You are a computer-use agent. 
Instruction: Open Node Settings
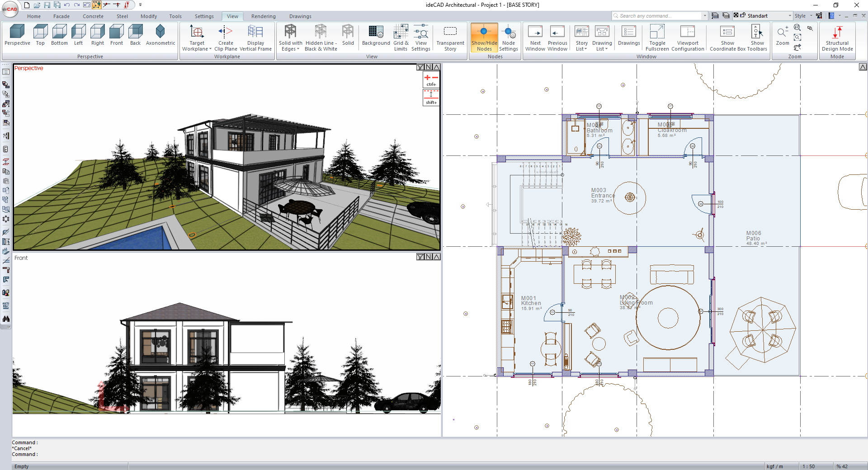(509, 37)
